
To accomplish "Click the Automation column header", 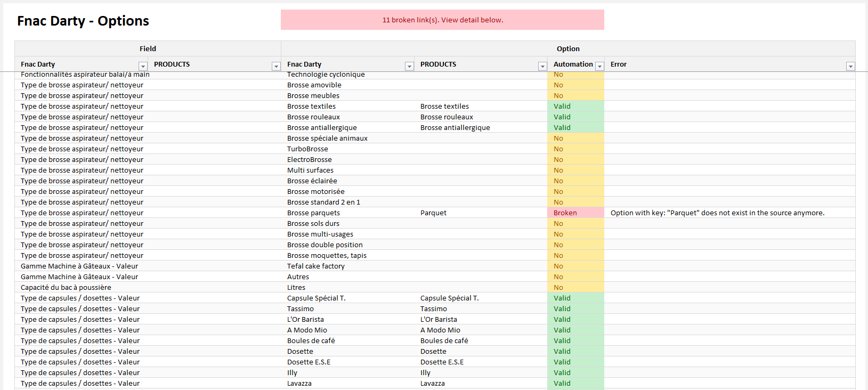I will click(573, 64).
